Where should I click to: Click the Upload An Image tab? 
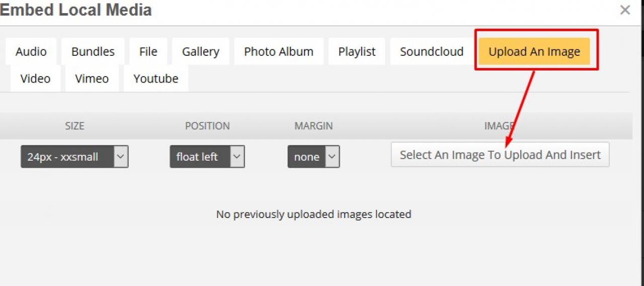pyautogui.click(x=534, y=51)
